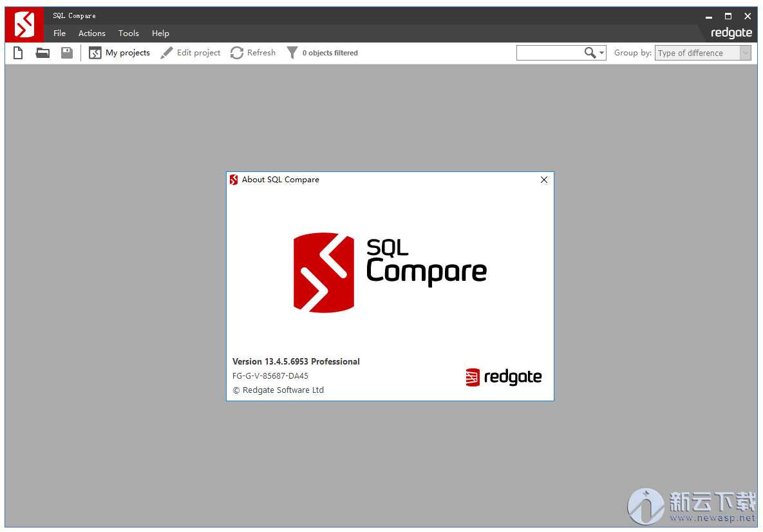The image size is (763, 532).
Task: Click the SQL Compare logo in the title bar
Action: point(24,25)
